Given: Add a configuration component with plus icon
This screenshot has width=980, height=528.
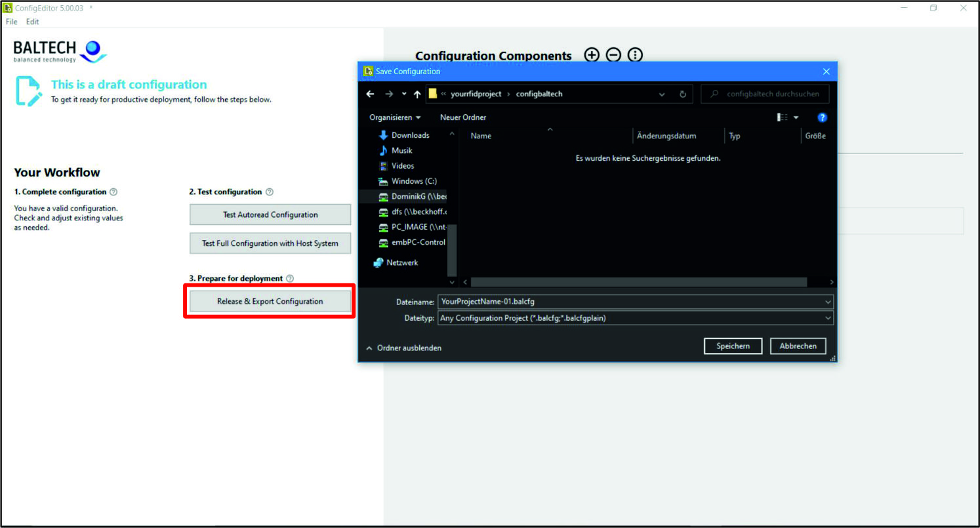Looking at the screenshot, I should coord(592,55).
